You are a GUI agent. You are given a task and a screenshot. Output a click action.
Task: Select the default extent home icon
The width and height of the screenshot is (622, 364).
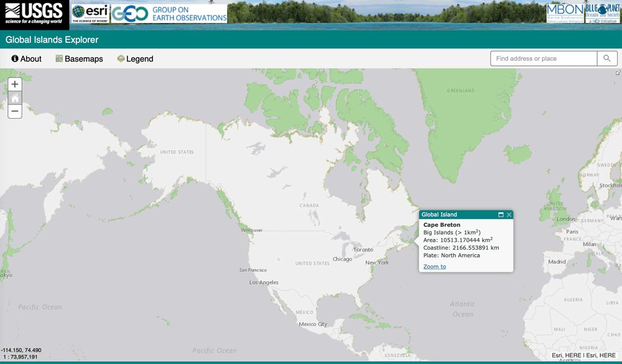[14, 98]
